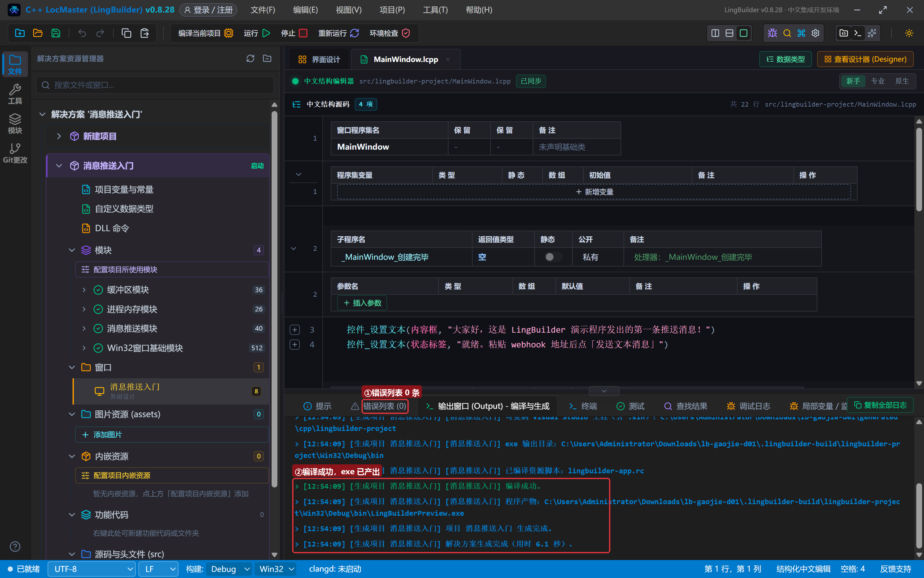The height and width of the screenshot is (578, 924).
Task: Click the search magnifier toolbar icon
Action: click(787, 33)
